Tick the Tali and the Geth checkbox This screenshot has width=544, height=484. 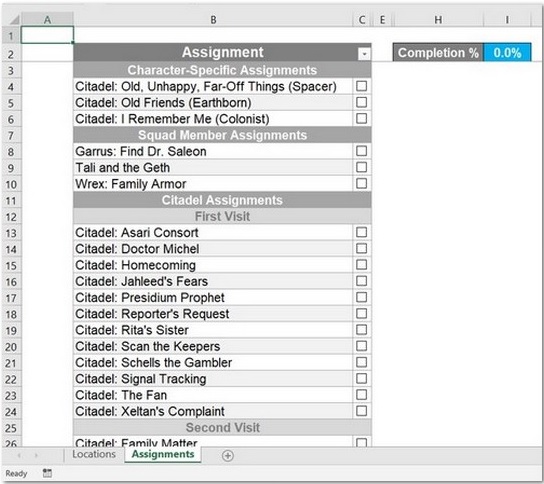pos(361,167)
